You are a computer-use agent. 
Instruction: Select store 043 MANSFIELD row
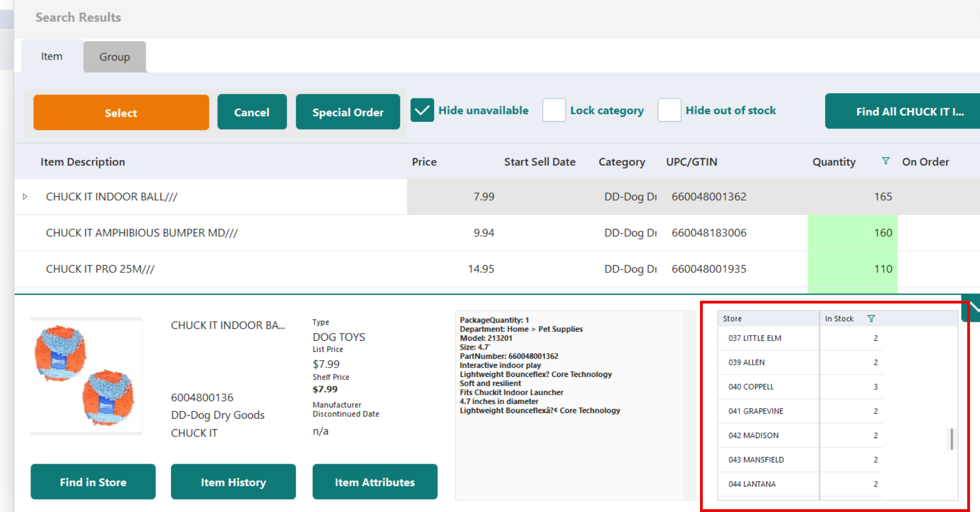800,460
